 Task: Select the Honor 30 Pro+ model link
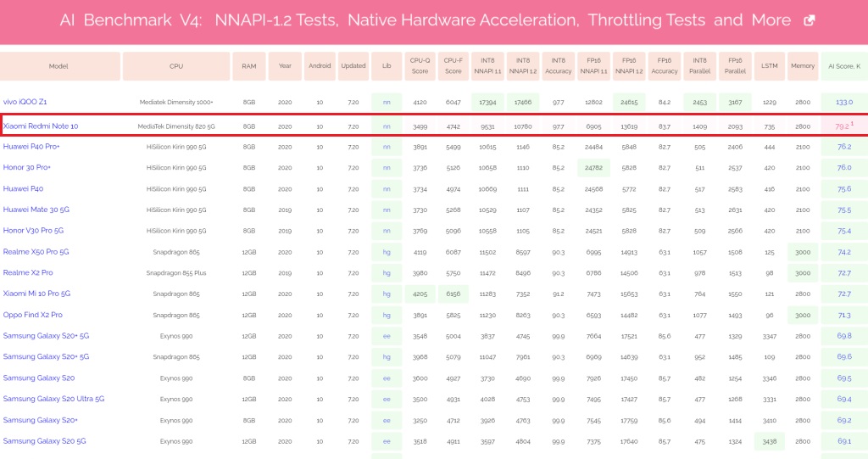[31, 168]
